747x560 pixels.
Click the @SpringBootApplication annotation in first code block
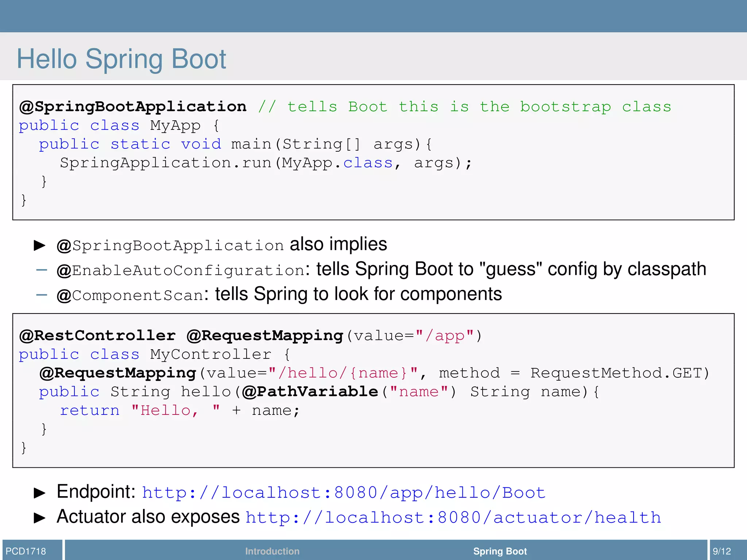133,107
